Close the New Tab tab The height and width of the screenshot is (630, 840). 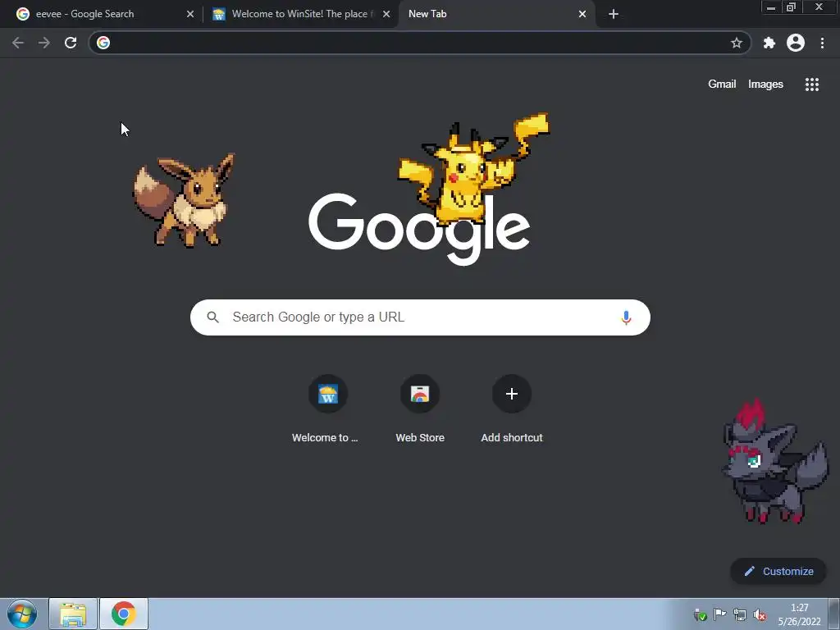click(582, 14)
